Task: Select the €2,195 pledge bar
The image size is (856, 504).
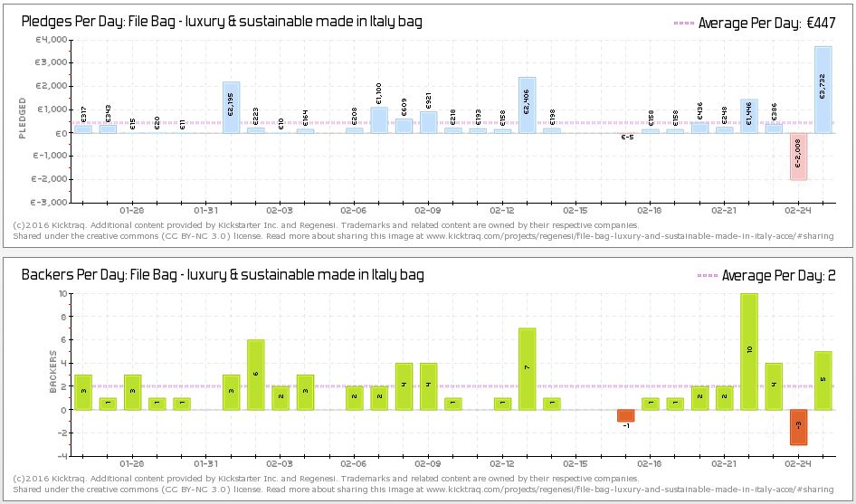Action: tap(231, 108)
